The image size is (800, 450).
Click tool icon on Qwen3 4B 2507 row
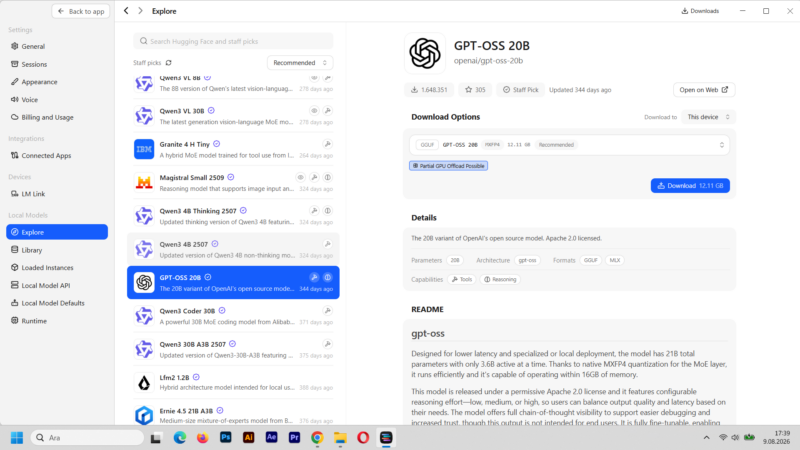pos(328,244)
